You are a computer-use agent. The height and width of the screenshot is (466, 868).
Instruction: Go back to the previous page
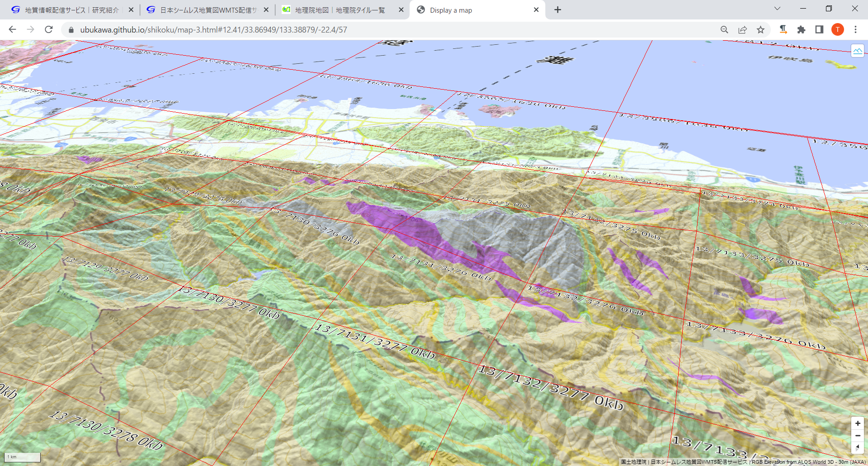click(x=12, y=29)
